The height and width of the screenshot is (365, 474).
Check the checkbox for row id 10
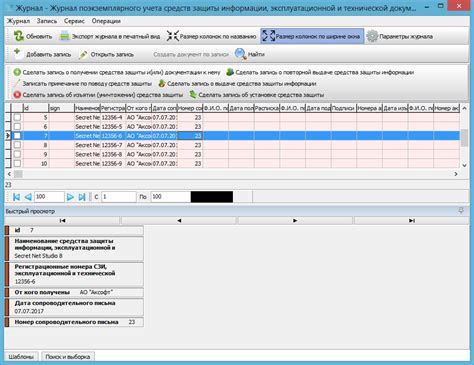(x=17, y=163)
